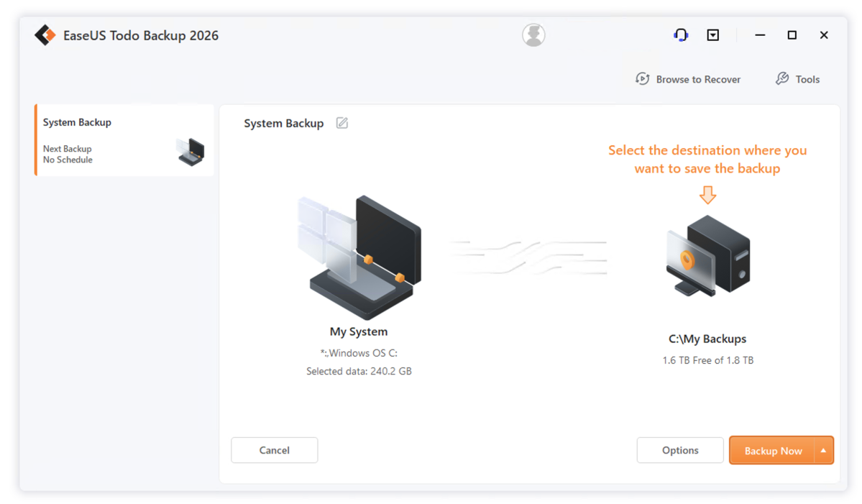862x504 pixels.
Task: Close the EaseUS Todo Backup window
Action: pyautogui.click(x=823, y=35)
